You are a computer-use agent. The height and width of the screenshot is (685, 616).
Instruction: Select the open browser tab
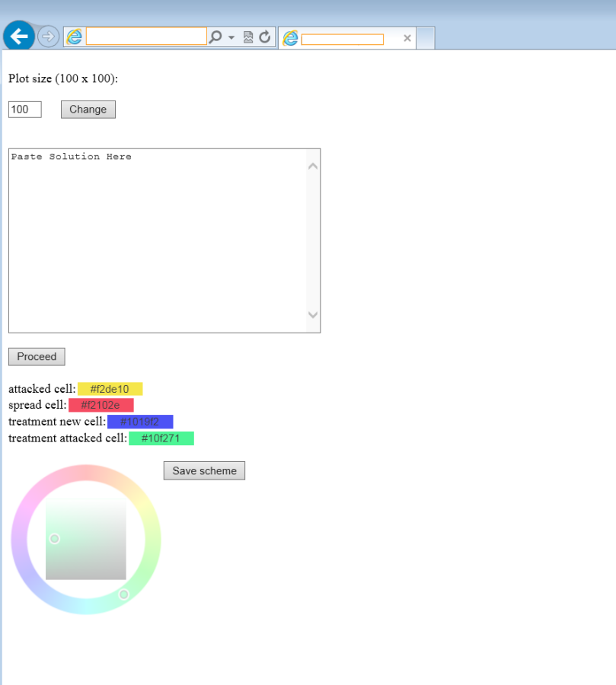tap(347, 39)
